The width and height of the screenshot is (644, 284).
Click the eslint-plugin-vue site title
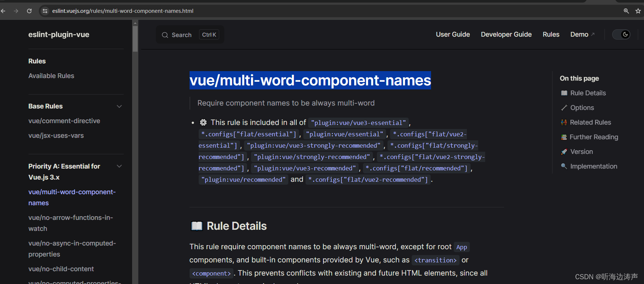[59, 34]
